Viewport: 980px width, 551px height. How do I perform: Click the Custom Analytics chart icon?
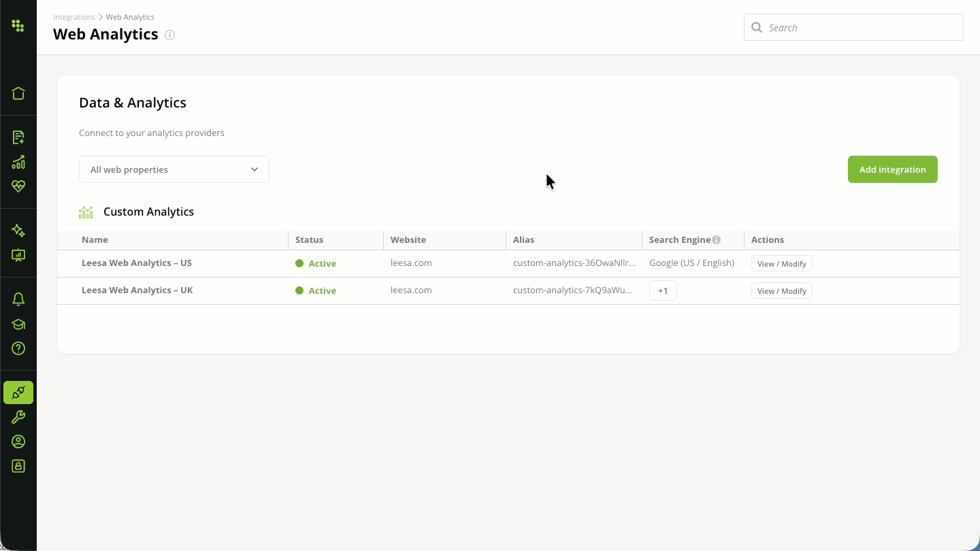pos(86,212)
